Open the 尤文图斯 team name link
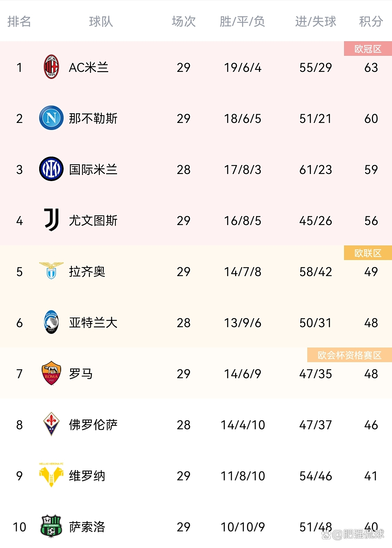Viewport: 392px width, 548px height. [93, 221]
